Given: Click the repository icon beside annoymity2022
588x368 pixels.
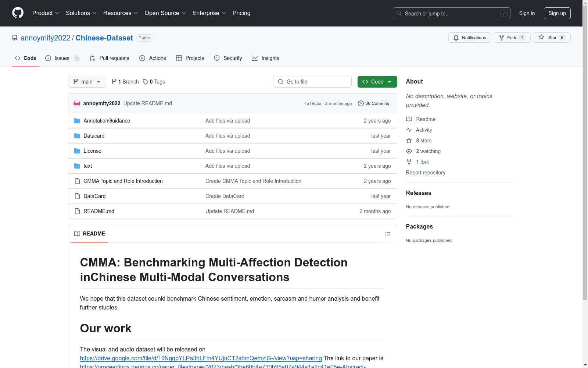Looking at the screenshot, I should [15, 38].
